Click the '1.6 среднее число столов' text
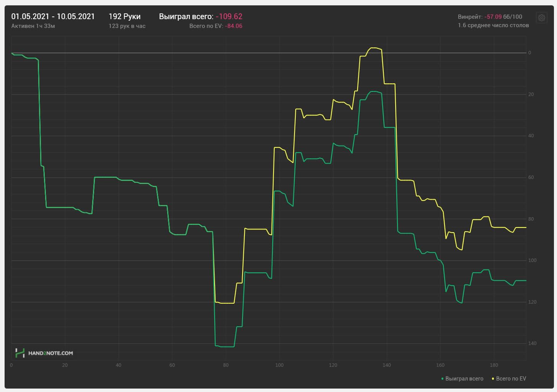This screenshot has width=557, height=392. point(493,25)
